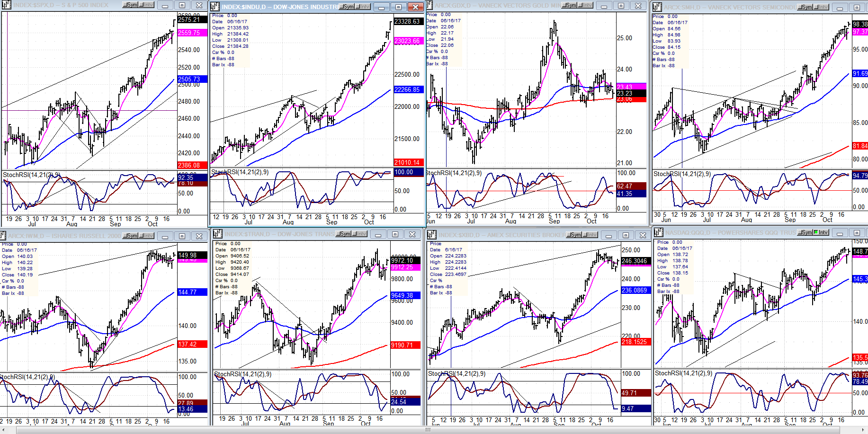Click the S&P 500 chart window icon
Image resolution: width=868 pixels, height=434 pixels.
[6, 6]
